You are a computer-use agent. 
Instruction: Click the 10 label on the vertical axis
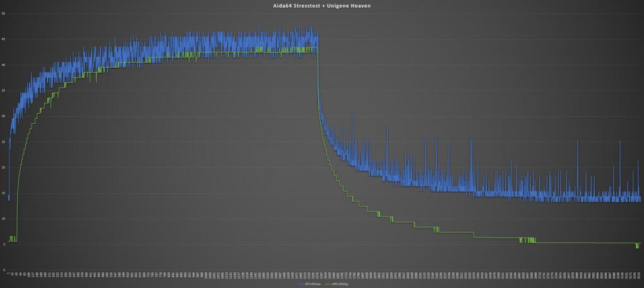click(x=3, y=219)
